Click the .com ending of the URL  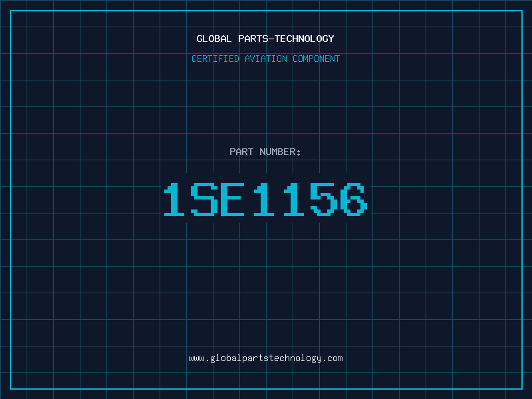[332, 358]
